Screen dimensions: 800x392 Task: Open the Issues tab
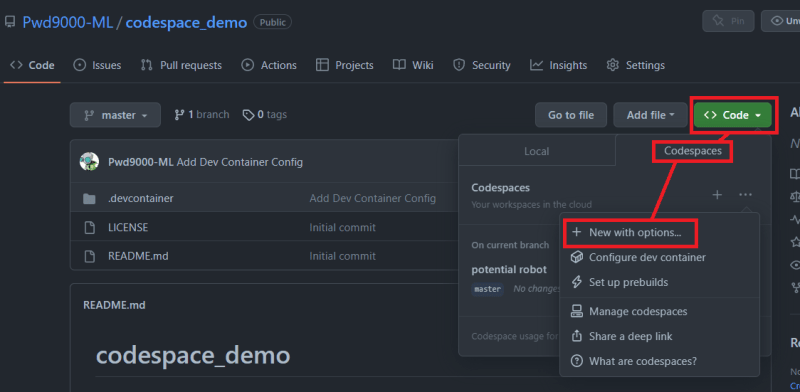pyautogui.click(x=97, y=65)
